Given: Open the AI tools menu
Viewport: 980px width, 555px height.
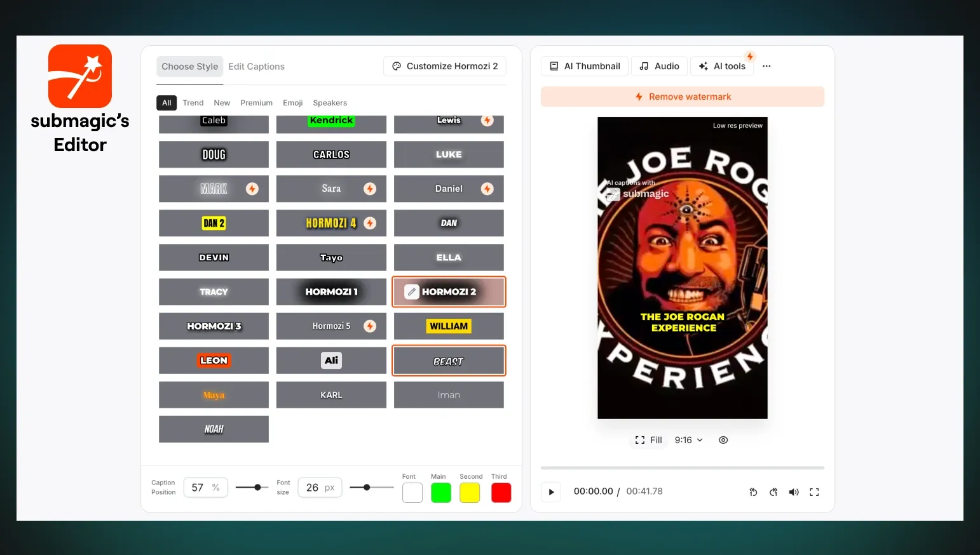Looking at the screenshot, I should coord(722,66).
